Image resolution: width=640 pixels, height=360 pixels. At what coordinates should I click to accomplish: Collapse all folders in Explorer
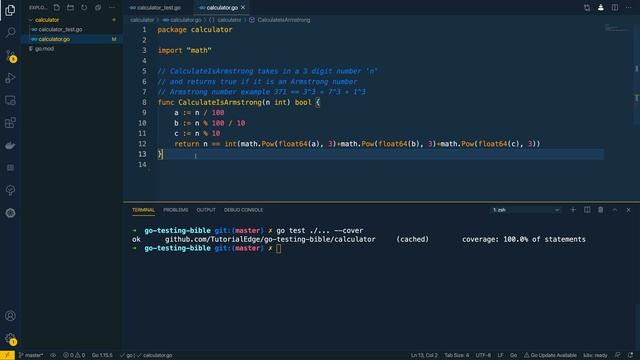tap(98, 7)
